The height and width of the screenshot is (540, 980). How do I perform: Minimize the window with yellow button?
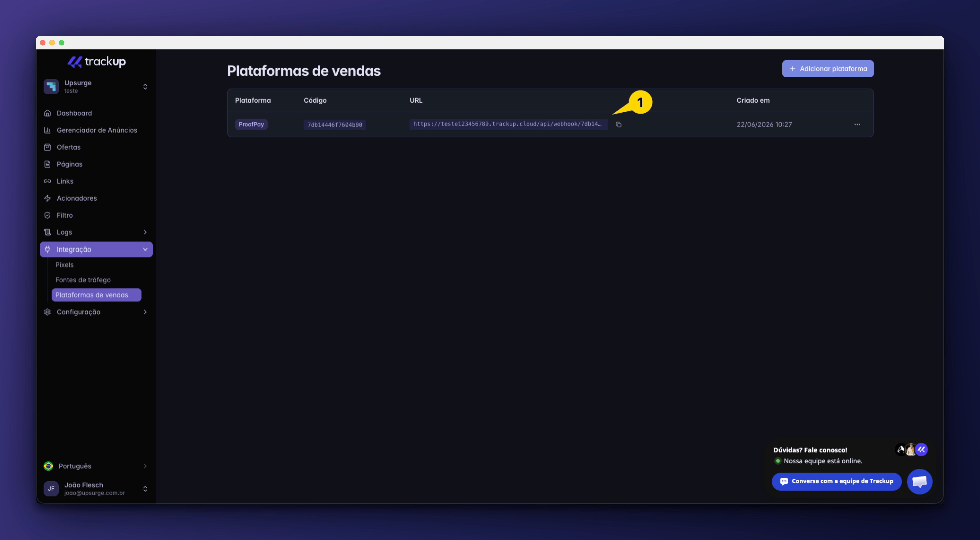pyautogui.click(x=52, y=43)
